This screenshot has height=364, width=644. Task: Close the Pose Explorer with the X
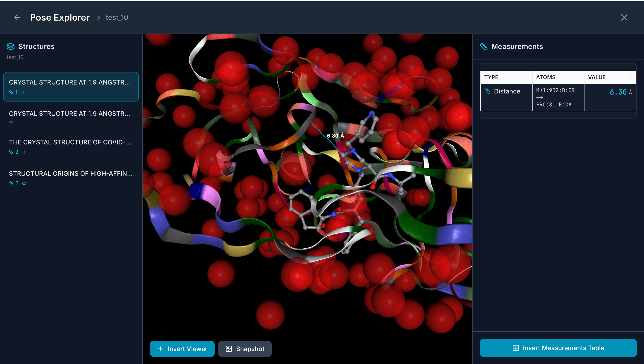[x=624, y=17]
